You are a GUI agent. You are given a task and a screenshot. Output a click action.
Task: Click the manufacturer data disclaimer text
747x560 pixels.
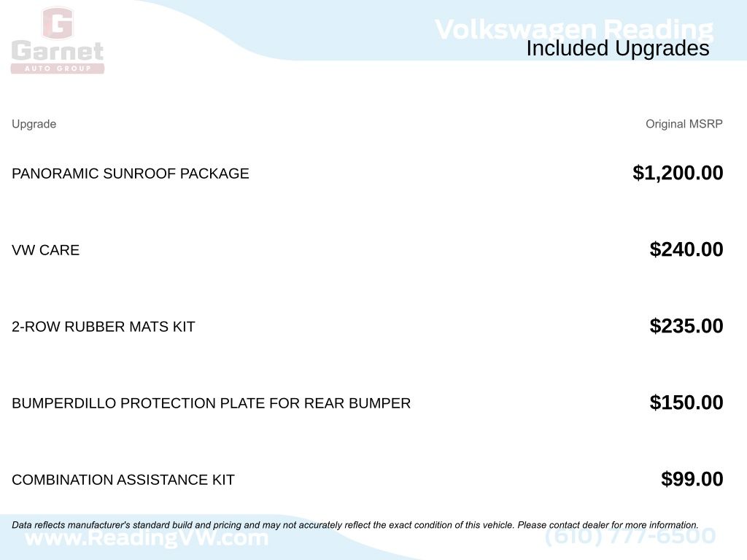tap(355, 525)
